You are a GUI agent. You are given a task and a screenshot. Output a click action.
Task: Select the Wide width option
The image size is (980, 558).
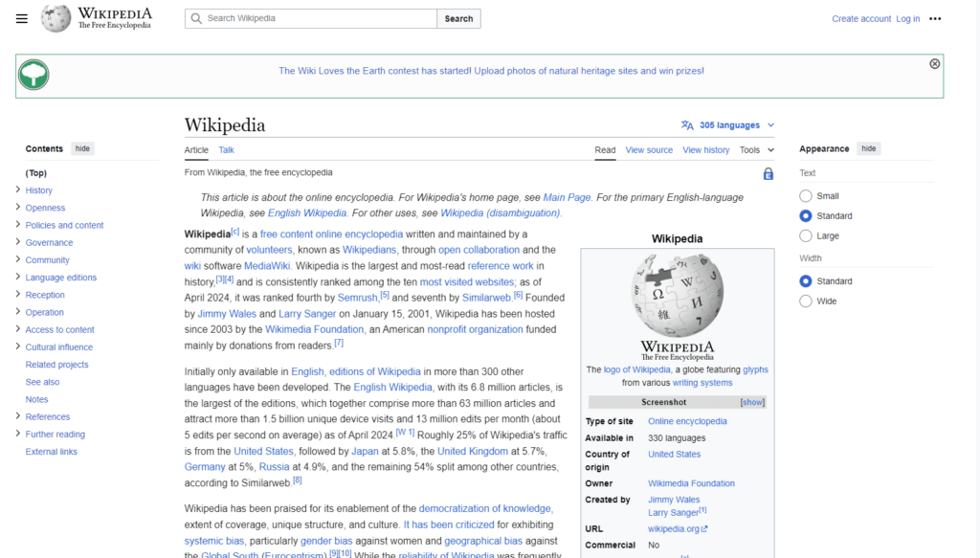pos(806,301)
